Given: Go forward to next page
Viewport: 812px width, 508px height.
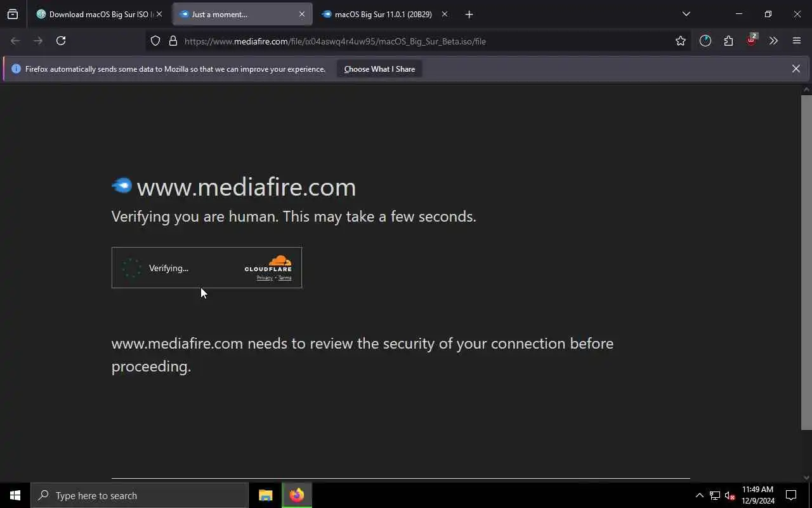Looking at the screenshot, I should coord(38,41).
